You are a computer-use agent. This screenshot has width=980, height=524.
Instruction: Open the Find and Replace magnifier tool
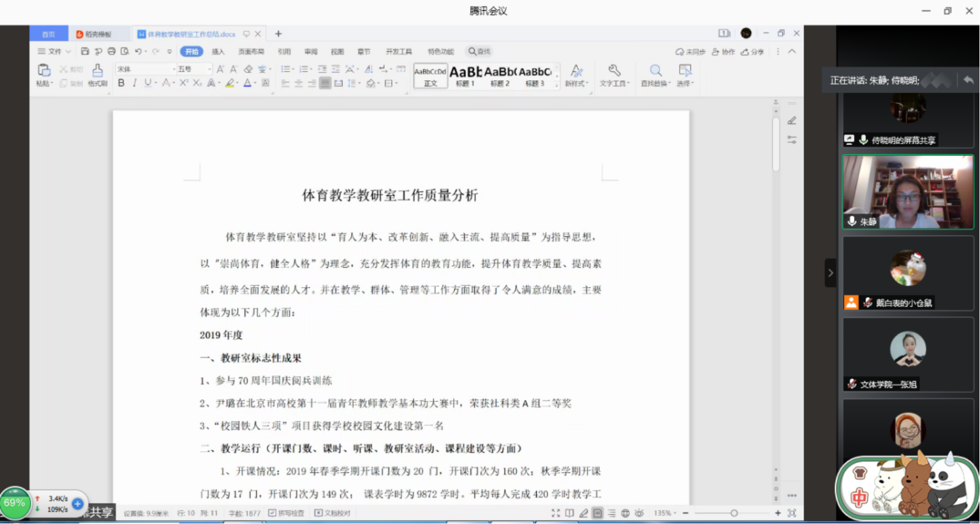[655, 71]
